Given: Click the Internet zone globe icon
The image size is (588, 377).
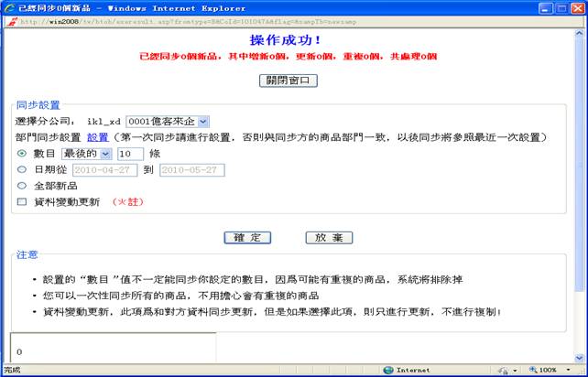Looking at the screenshot, I should pyautogui.click(x=388, y=370).
